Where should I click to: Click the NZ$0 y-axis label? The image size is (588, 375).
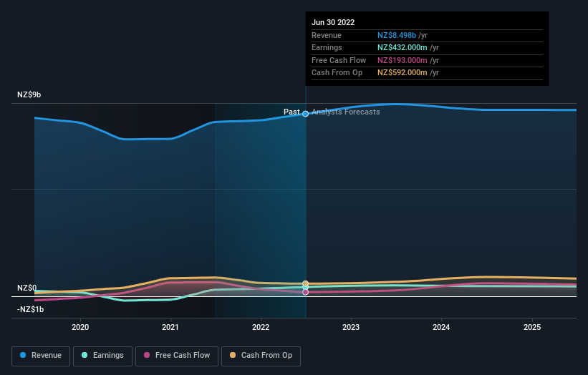pyautogui.click(x=27, y=288)
